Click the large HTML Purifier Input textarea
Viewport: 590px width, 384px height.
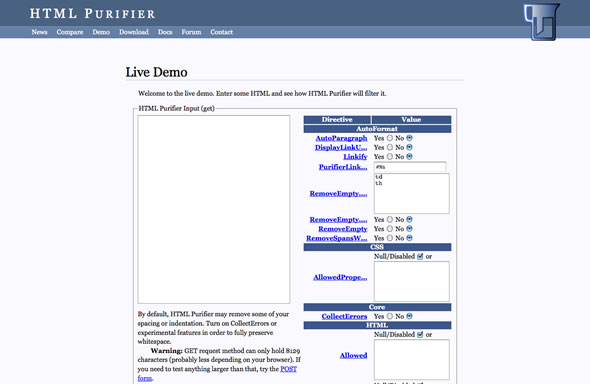[214, 209]
